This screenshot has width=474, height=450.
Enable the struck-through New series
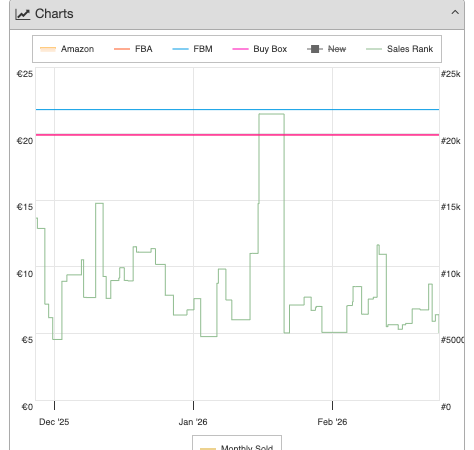click(326, 49)
